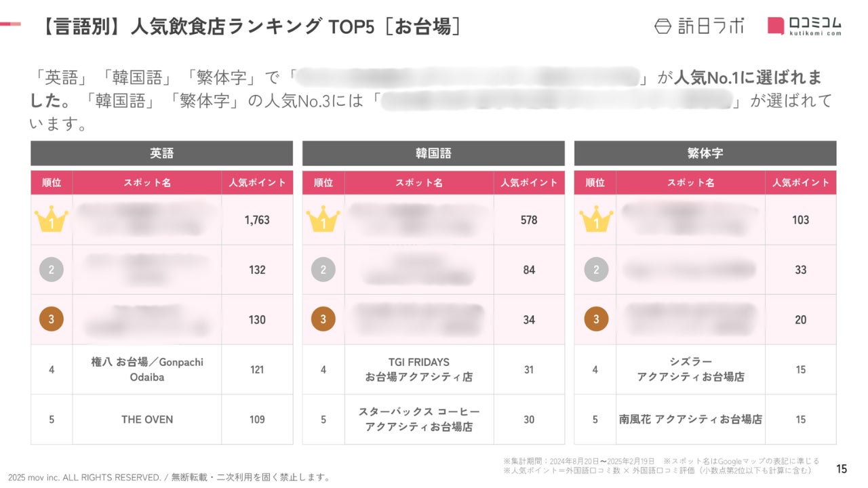Click the 訪日ラボ logo
The image size is (868, 488).
click(698, 26)
